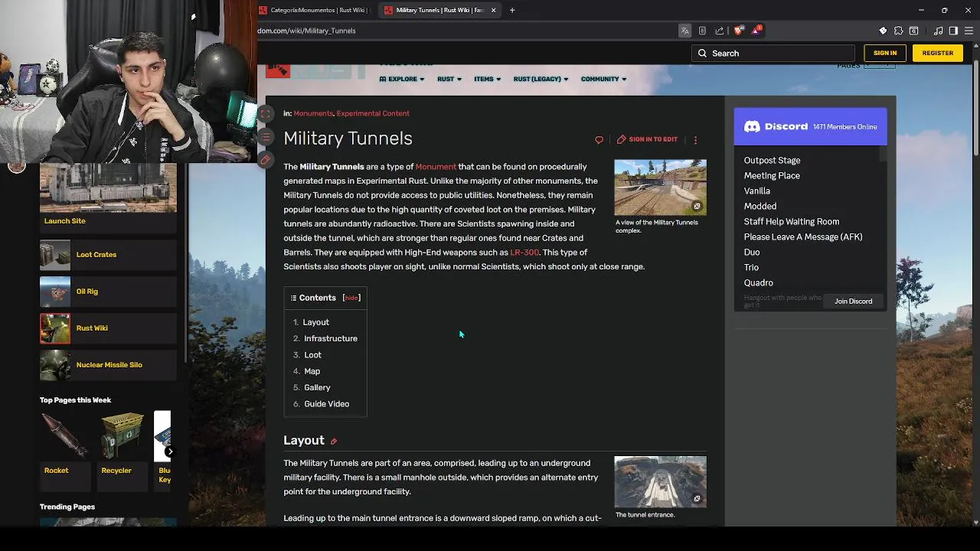Click the Search input field

click(x=773, y=54)
